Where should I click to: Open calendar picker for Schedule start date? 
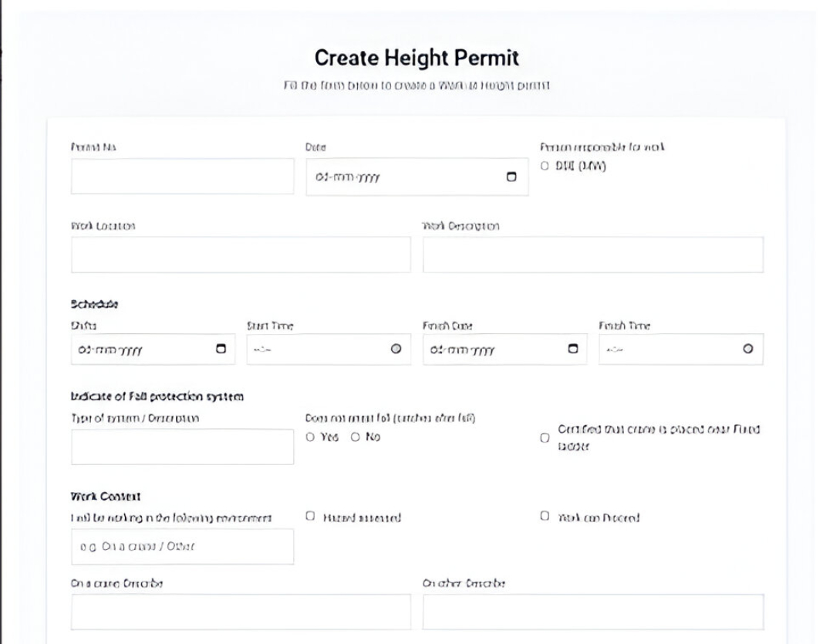click(221, 349)
